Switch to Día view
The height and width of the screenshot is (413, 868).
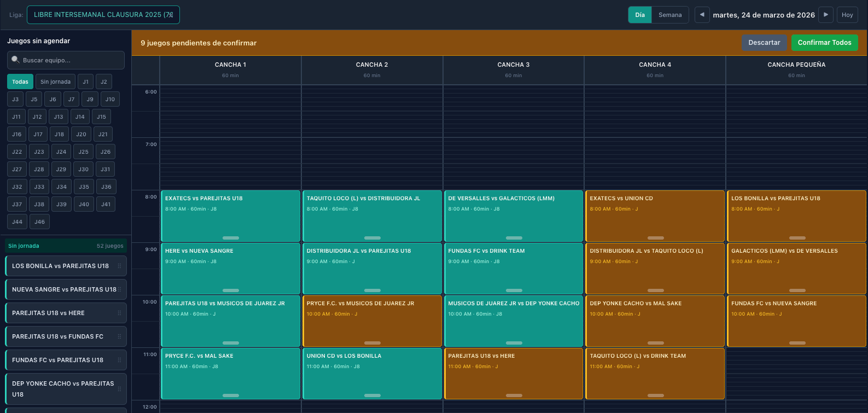point(640,15)
